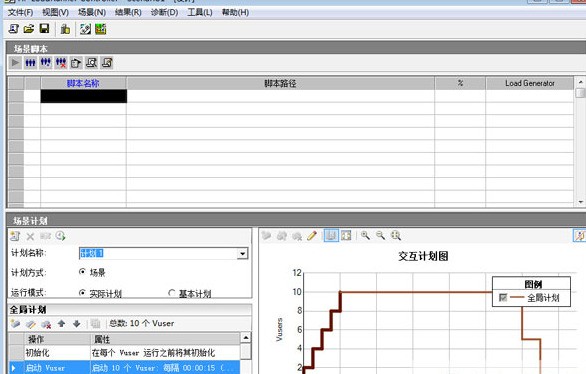Click the 全局计划 legend label
The width and height of the screenshot is (586, 374).
point(543,298)
